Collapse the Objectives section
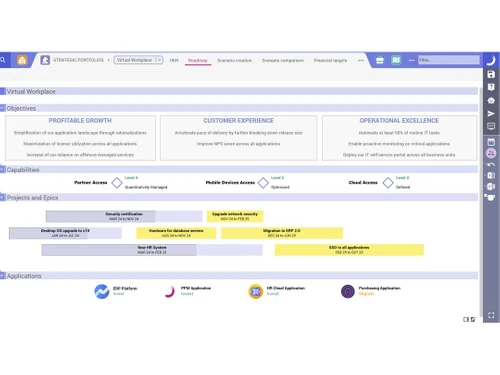The width and height of the screenshot is (500, 375). 3,108
